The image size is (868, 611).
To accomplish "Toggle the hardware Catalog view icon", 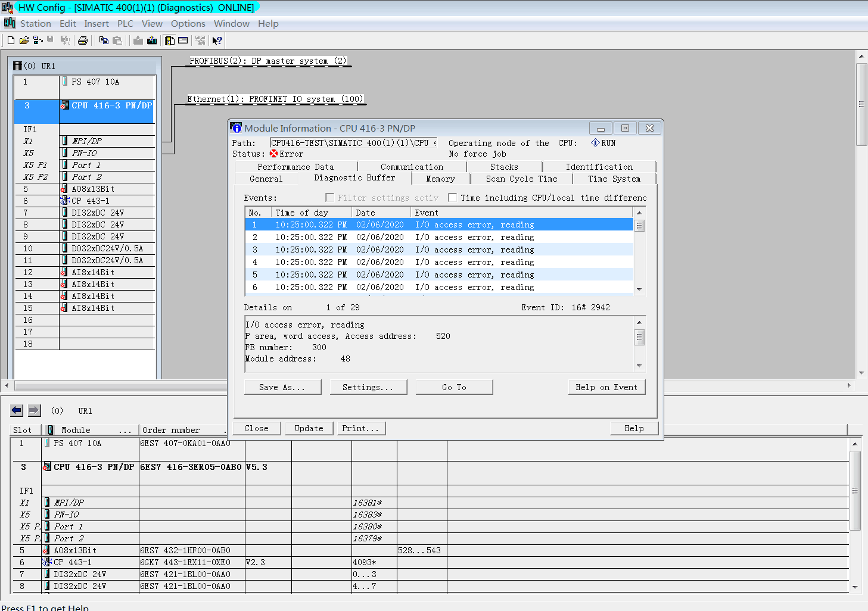I will pos(170,40).
